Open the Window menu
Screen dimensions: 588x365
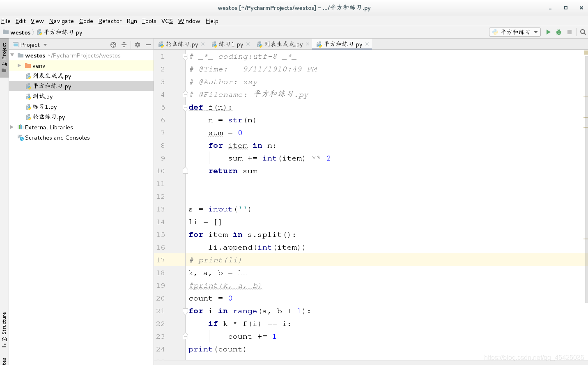tap(189, 21)
